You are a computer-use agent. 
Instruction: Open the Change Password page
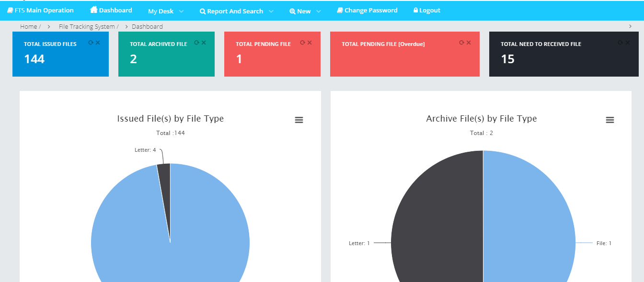click(x=367, y=10)
